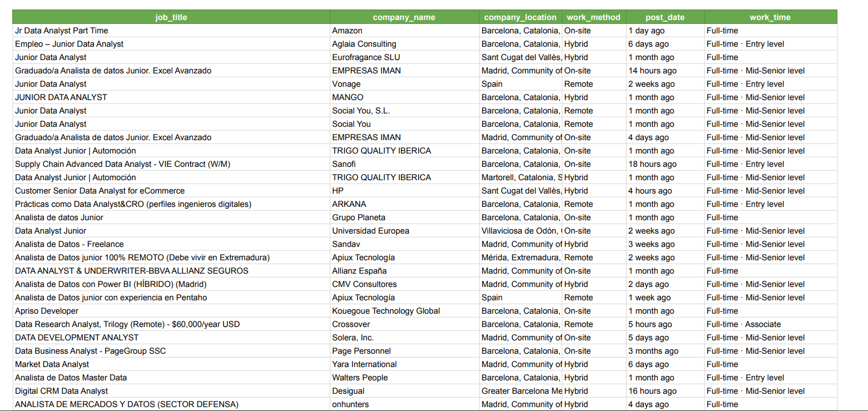Image resolution: width=868 pixels, height=411 pixels.
Task: Select the 'Remote' cell in the Vonage row
Action: pos(594,84)
